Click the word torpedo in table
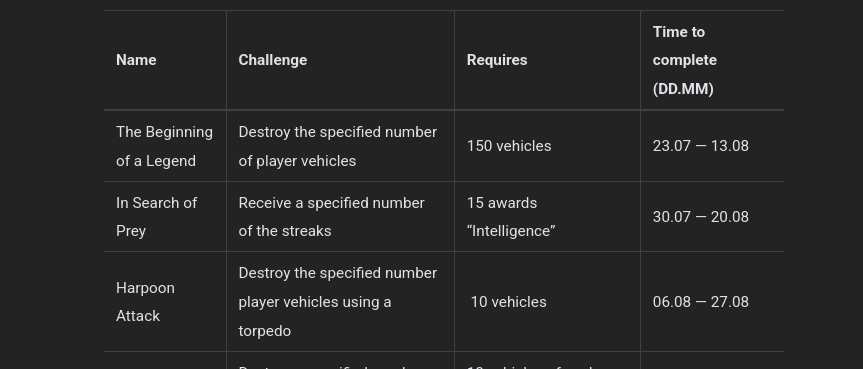The width and height of the screenshot is (863, 369). click(265, 331)
